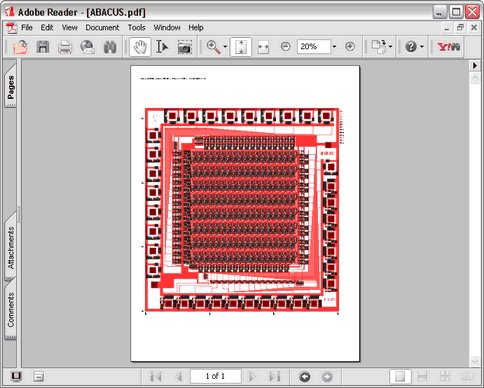Click the ABACUS chip layout page

pos(245,213)
